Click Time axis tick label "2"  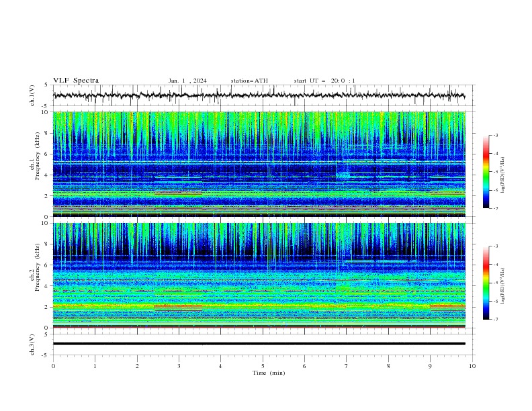[137, 366]
